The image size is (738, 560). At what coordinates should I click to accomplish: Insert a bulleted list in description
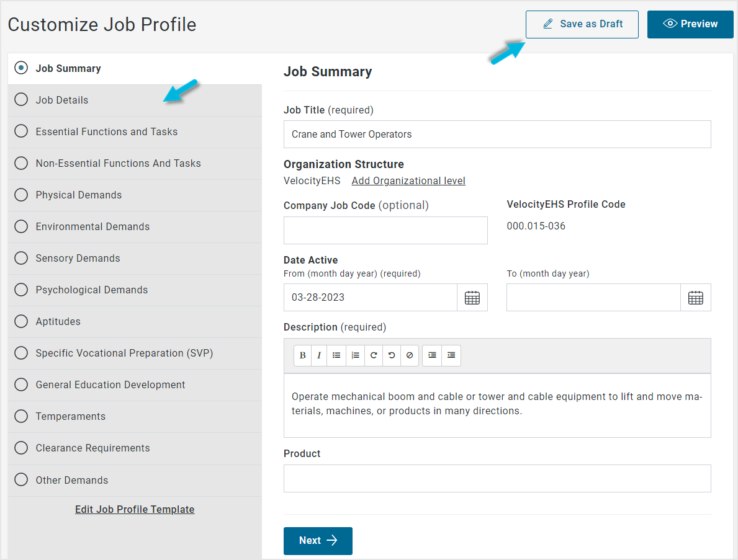point(336,355)
